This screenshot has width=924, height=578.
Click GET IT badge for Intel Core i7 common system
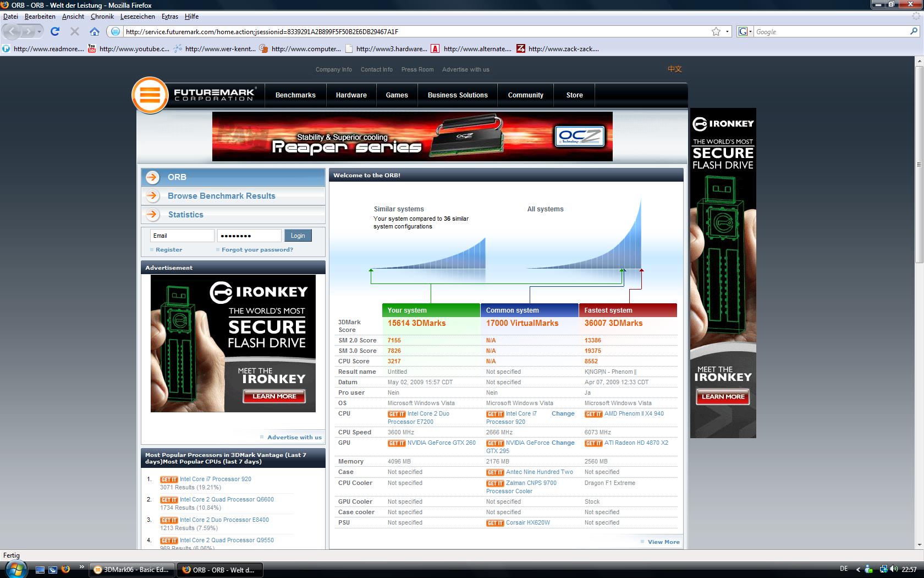[494, 414]
